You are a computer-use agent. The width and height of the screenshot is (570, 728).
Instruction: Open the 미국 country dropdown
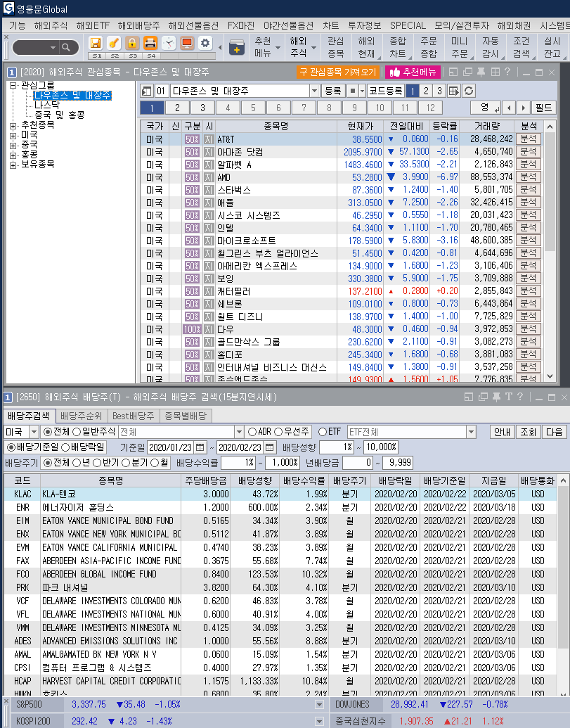tap(34, 433)
